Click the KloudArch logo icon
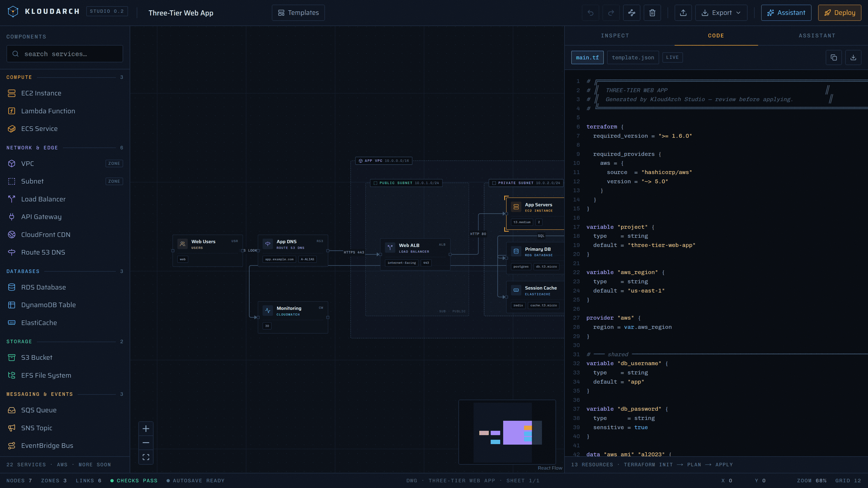This screenshot has width=868, height=488. [13, 12]
